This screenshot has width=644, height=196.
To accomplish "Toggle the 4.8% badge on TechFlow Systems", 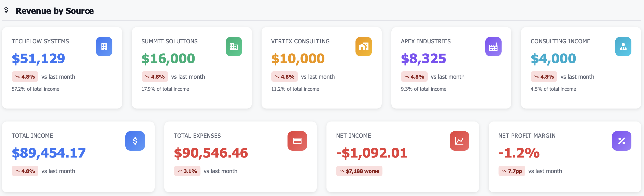I will (25, 77).
